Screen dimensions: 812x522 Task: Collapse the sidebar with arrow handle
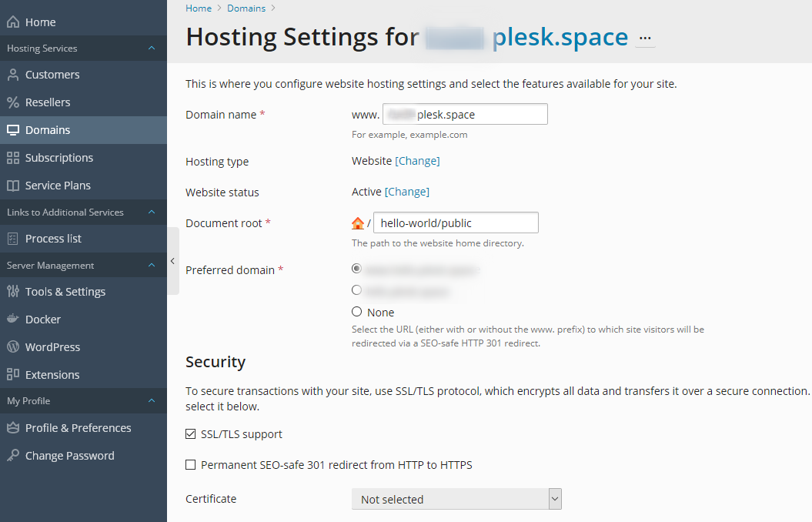click(x=173, y=261)
